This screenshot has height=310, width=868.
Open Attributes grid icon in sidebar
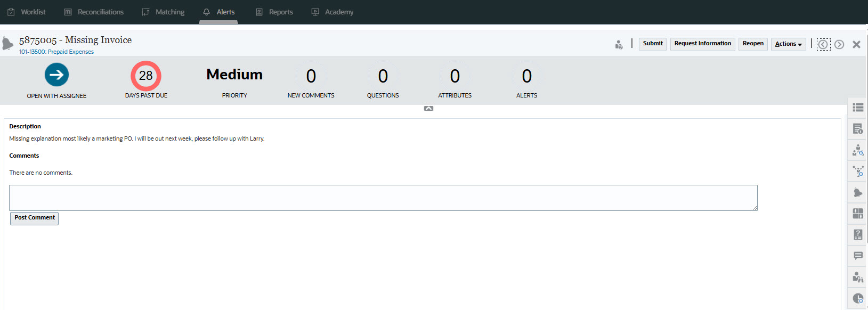coord(858,214)
